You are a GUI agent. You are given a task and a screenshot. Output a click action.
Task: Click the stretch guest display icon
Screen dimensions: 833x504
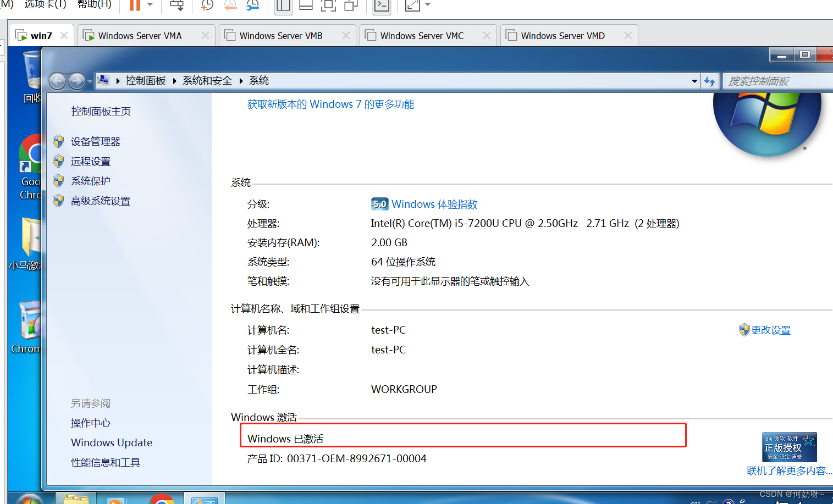click(412, 5)
